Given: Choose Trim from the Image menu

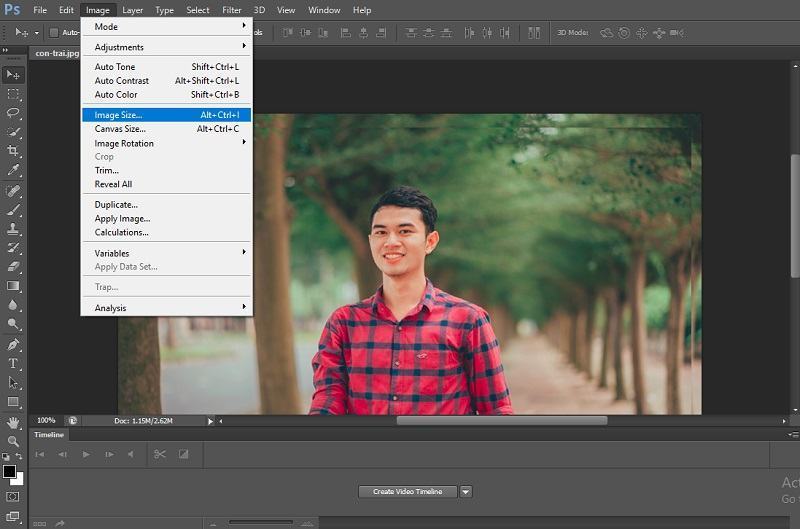Looking at the screenshot, I should 167,170.
